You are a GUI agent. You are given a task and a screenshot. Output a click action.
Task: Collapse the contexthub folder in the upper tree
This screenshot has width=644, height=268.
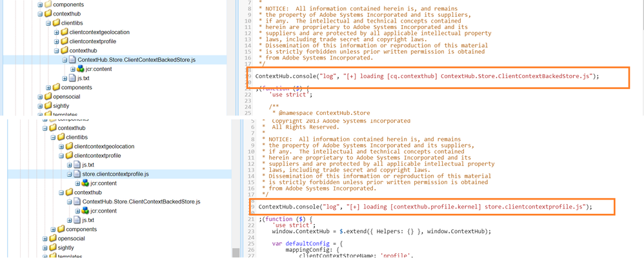tap(40, 14)
